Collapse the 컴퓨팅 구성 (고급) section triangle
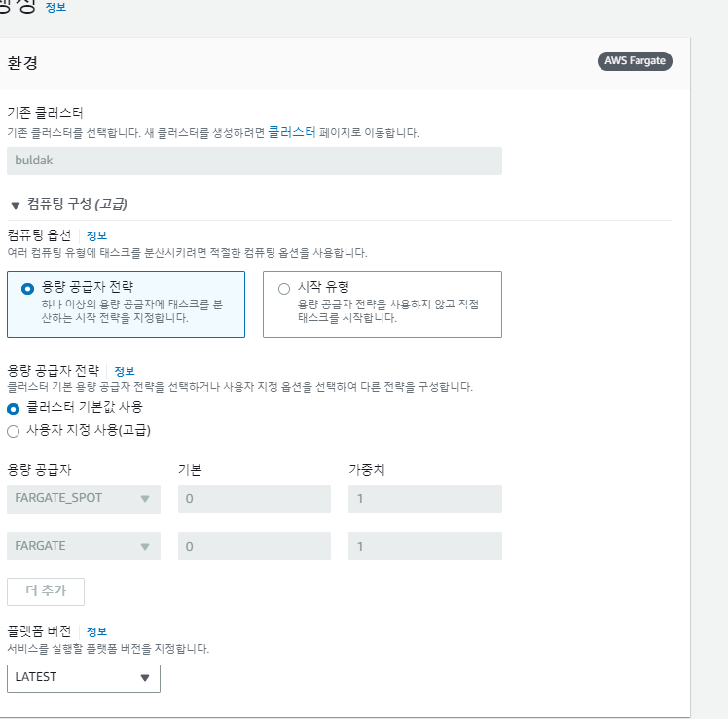The image size is (728, 719). [x=16, y=206]
